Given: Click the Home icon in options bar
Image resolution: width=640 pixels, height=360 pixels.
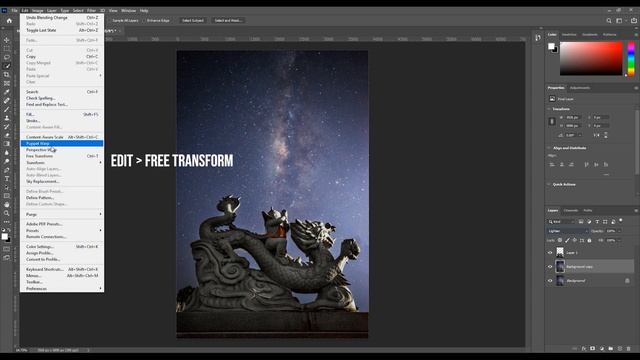Looking at the screenshot, I should pos(9,20).
